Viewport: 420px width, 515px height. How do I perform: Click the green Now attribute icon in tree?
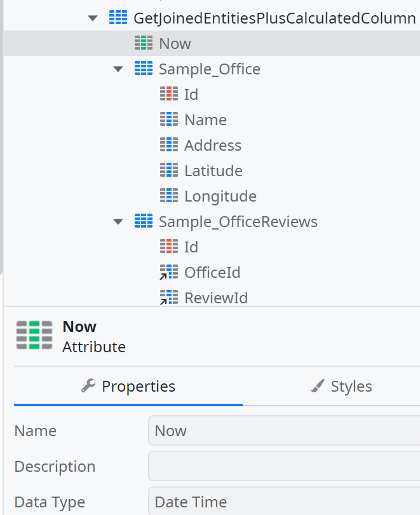point(144,43)
